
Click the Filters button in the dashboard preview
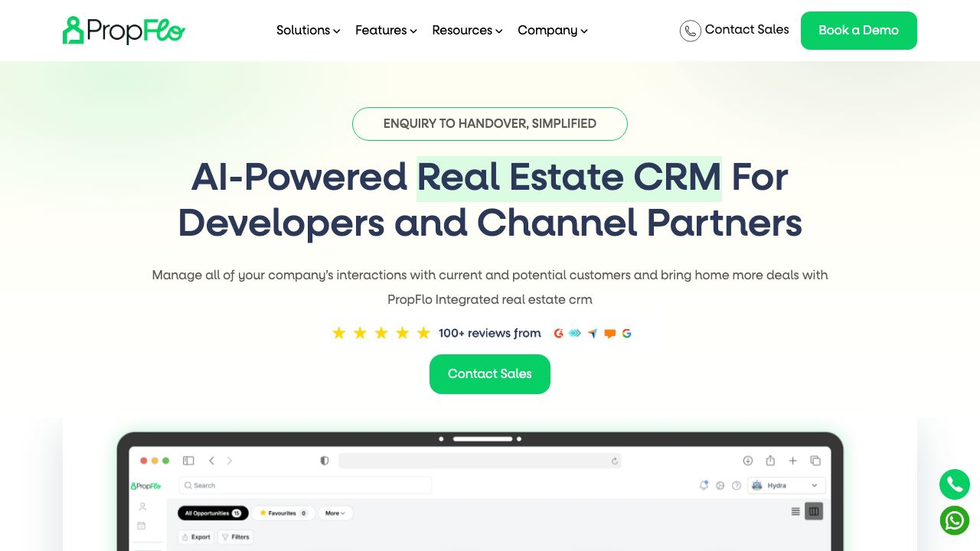[236, 537]
